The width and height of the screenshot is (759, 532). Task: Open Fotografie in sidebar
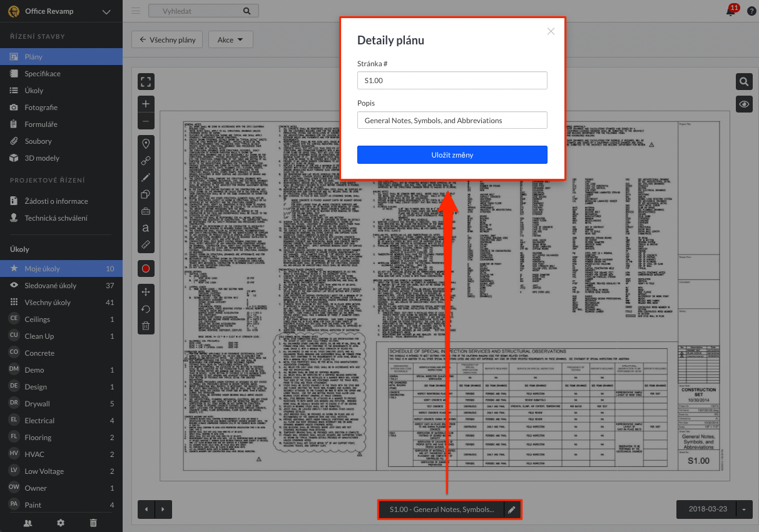pyautogui.click(x=61, y=107)
